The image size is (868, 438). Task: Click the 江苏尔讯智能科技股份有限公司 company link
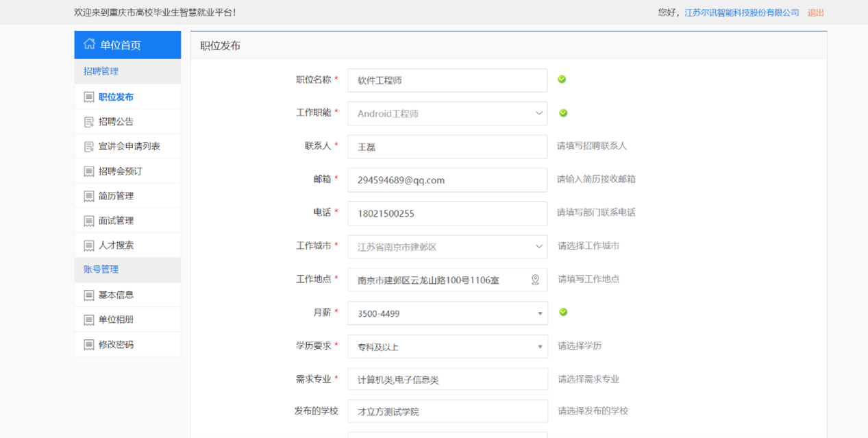[741, 12]
